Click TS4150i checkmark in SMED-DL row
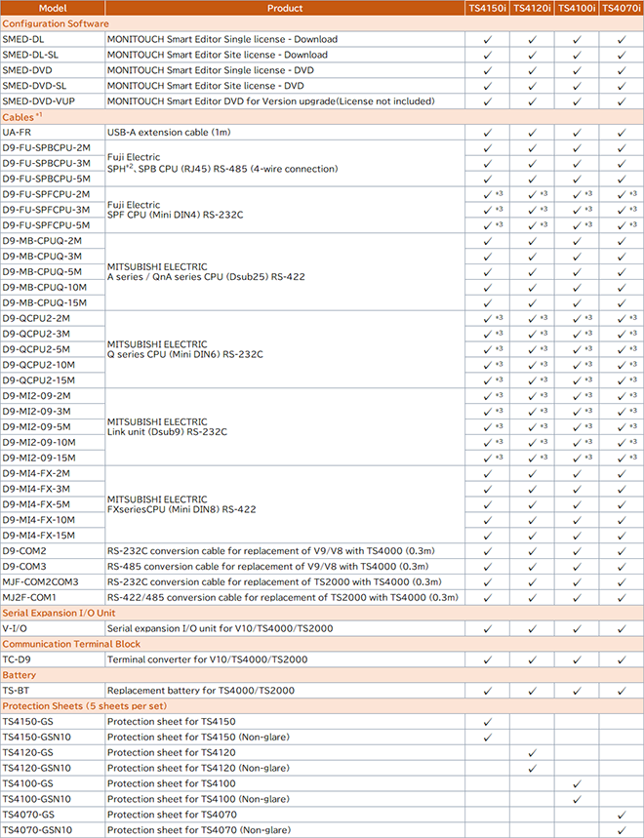 (488, 40)
